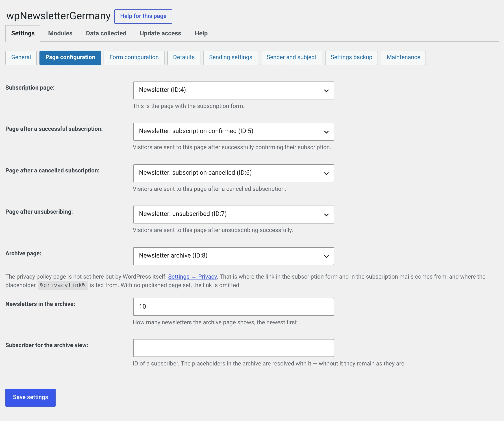Image resolution: width=504 pixels, height=421 pixels.
Task: Open the Sender and subject section
Action: pos(291,58)
